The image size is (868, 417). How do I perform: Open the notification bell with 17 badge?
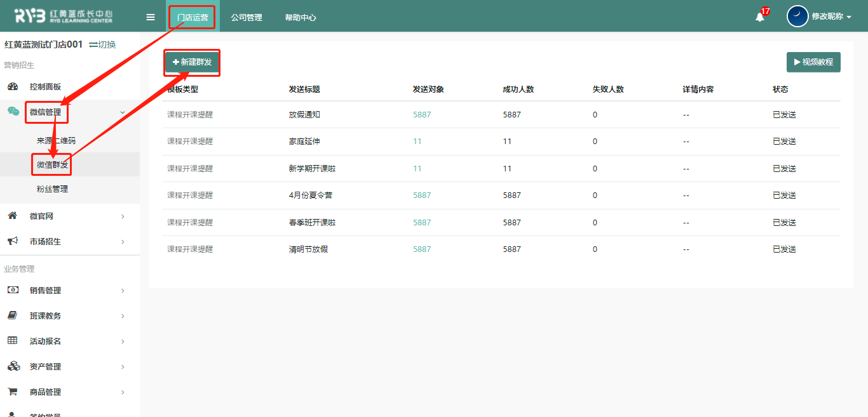tap(759, 17)
